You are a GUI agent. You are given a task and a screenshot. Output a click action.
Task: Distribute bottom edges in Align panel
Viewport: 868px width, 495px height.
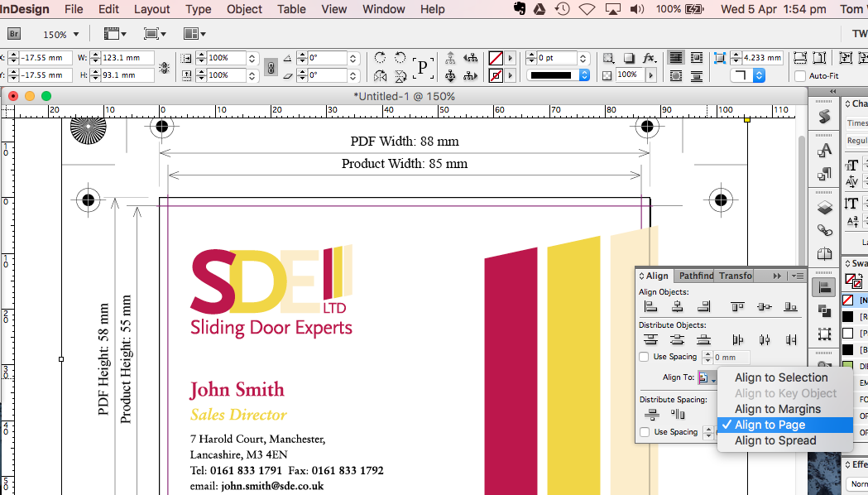[703, 339]
